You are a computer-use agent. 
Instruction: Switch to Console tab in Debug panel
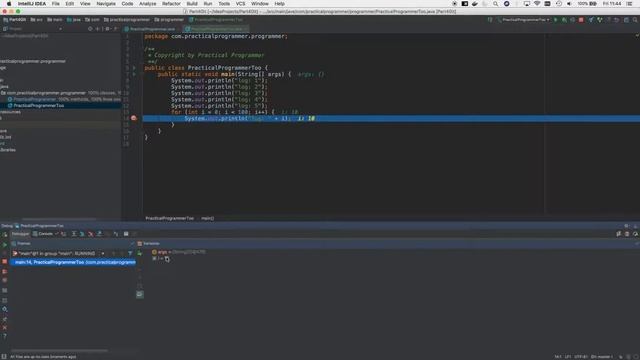[x=43, y=234]
